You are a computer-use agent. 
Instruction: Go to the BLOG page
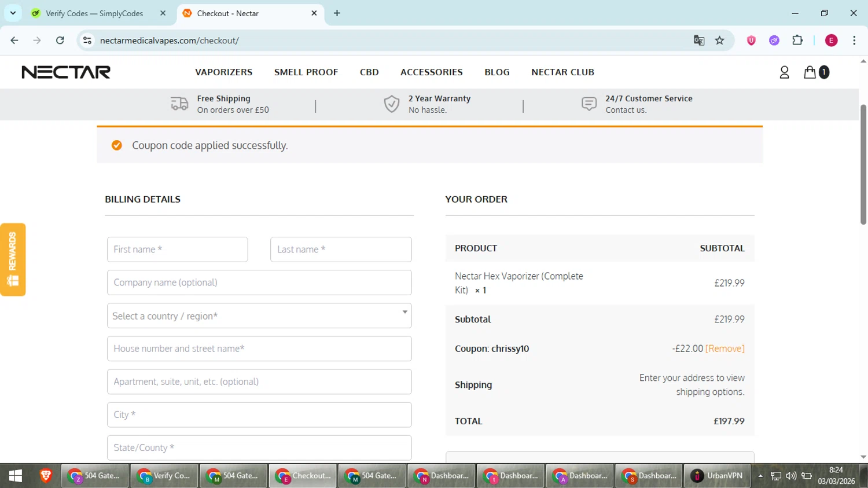click(x=497, y=72)
